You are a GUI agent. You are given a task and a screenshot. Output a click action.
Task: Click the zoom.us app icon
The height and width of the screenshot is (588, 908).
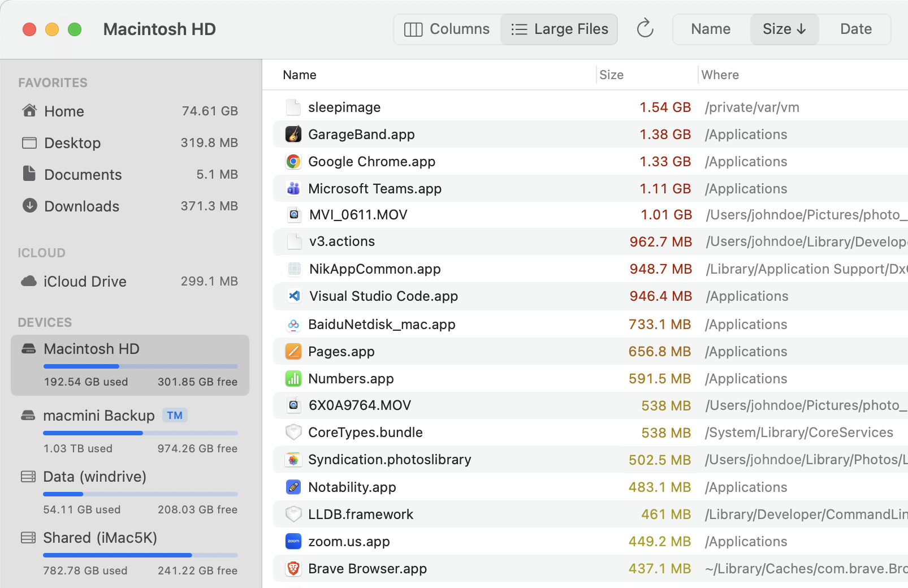[293, 541]
